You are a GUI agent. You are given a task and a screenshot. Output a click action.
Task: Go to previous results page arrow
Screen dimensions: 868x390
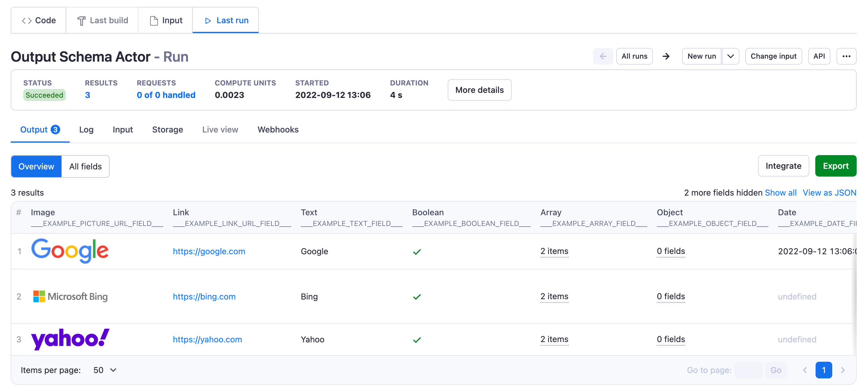point(805,370)
